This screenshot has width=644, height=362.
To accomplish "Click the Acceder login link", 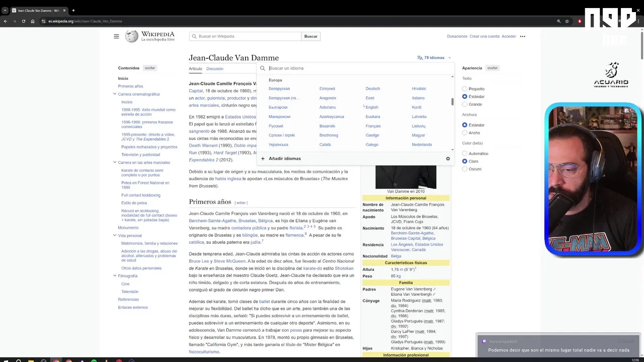I will [509, 36].
